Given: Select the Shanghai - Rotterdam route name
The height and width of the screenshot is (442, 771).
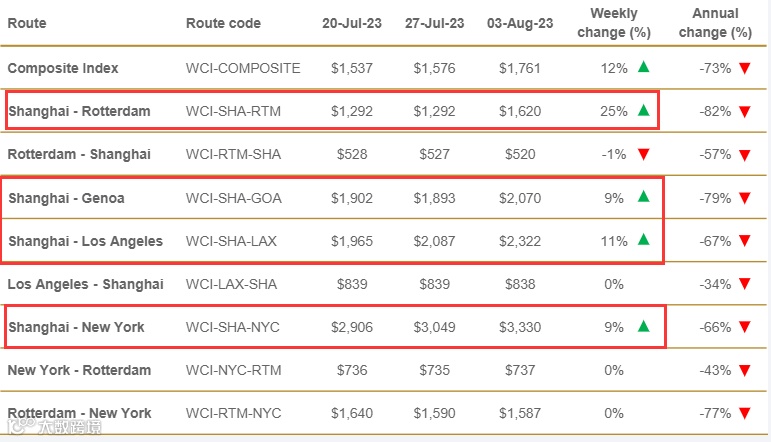Looking at the screenshot, I should click(x=79, y=111).
